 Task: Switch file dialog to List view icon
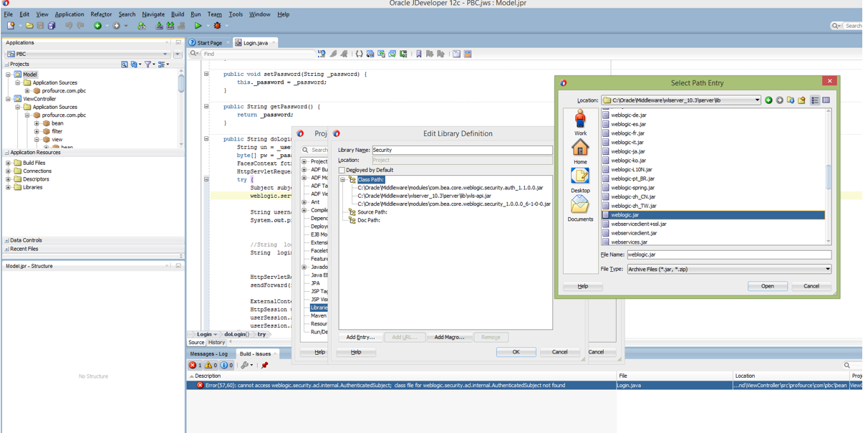point(815,100)
